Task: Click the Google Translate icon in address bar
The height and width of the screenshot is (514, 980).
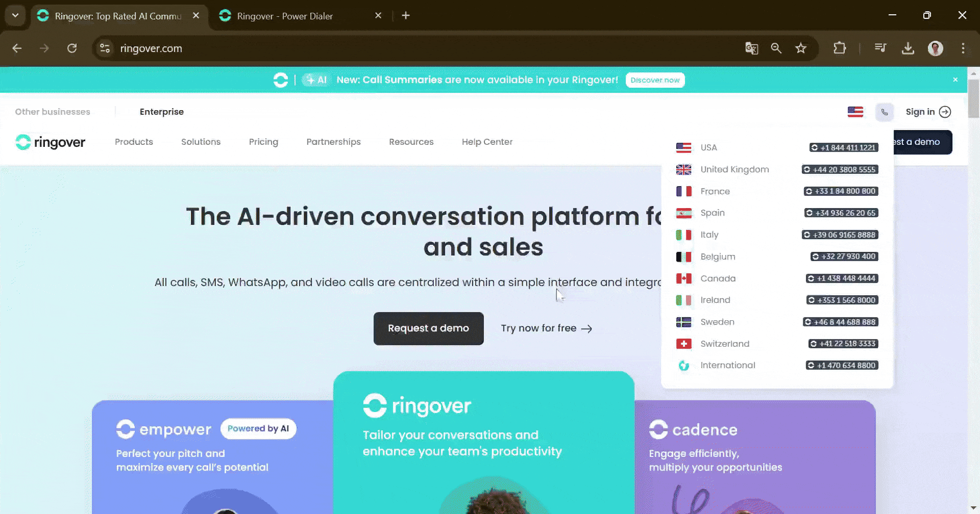Action: click(751, 48)
